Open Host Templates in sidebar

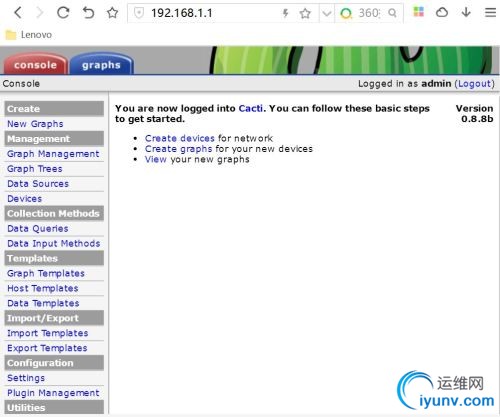click(x=43, y=288)
